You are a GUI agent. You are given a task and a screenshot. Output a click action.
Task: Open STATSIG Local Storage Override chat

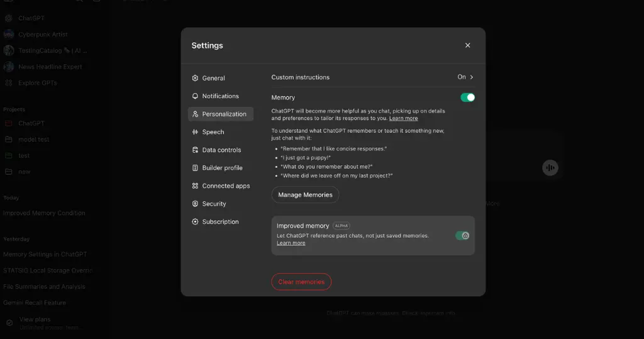coord(47,270)
